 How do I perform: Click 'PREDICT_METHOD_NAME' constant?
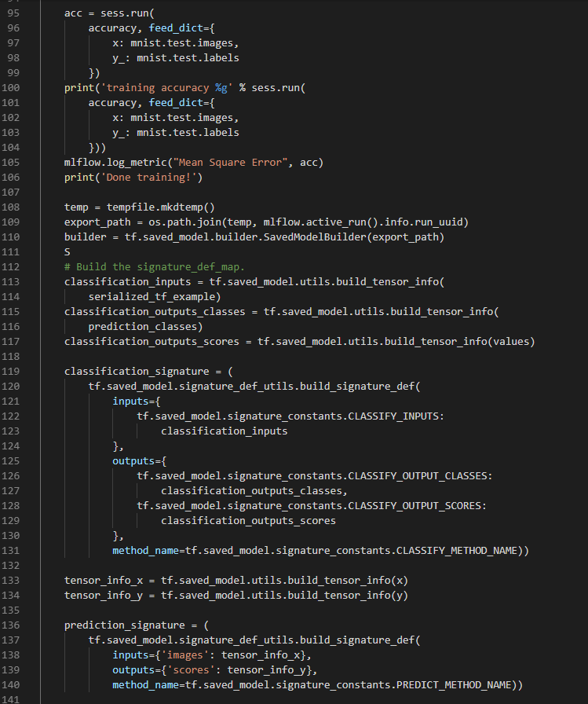pos(454,684)
